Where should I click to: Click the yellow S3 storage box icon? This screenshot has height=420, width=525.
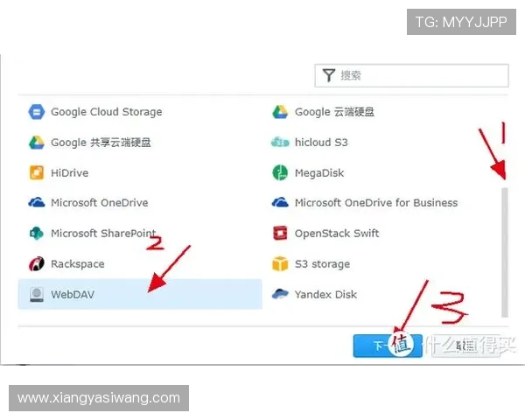pyautogui.click(x=280, y=264)
